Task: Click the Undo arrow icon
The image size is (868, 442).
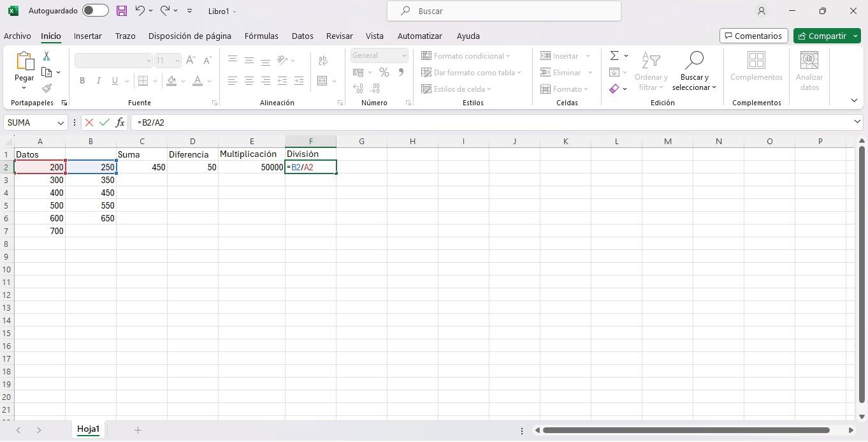Action: point(140,11)
